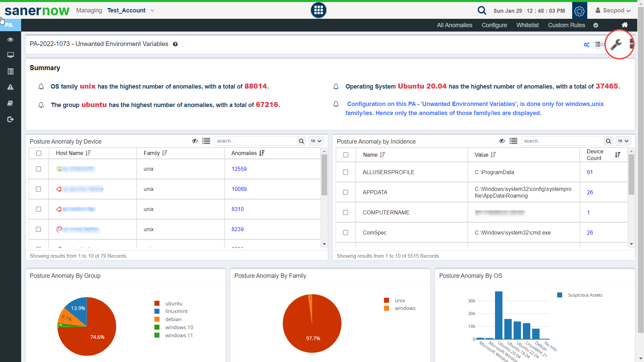This screenshot has height=362, width=644.
Task: Check the APPDATA row checkbox
Action: [x=345, y=192]
